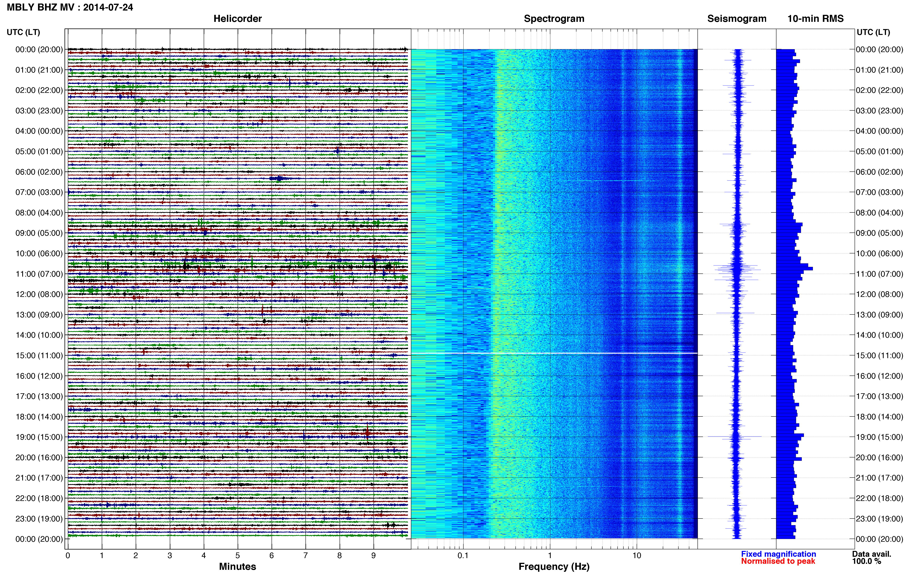Click minute tick label 0 under the helicorder

[x=68, y=555]
